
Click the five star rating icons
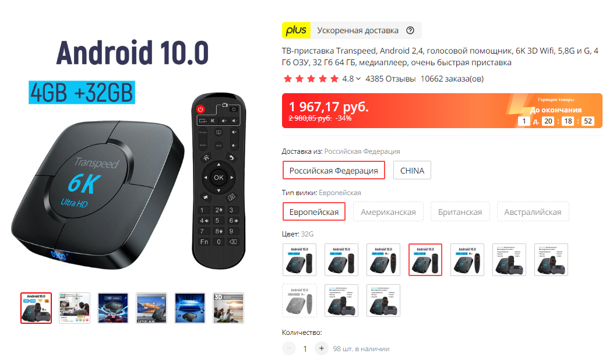coord(311,79)
